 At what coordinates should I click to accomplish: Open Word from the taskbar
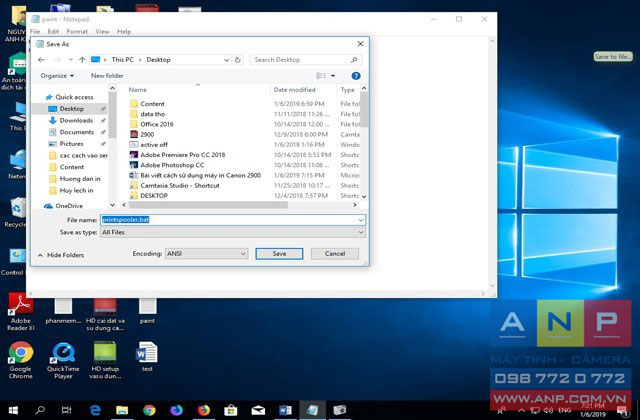[x=285, y=410]
